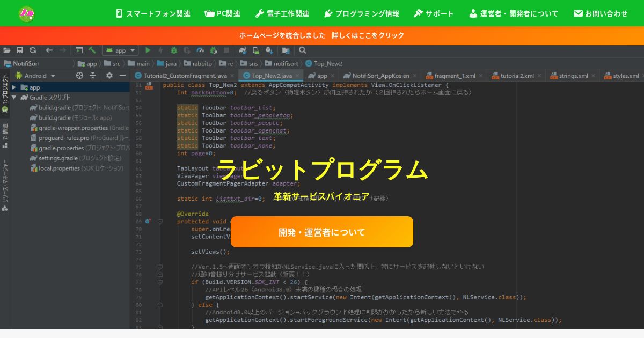Click the Hide panel minus icon
This screenshot has width=644, height=338.
point(122,76)
